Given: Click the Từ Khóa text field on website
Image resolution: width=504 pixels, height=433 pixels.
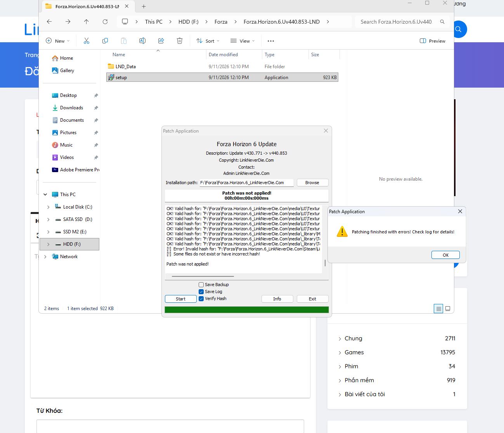Looking at the screenshot, I should [170, 426].
